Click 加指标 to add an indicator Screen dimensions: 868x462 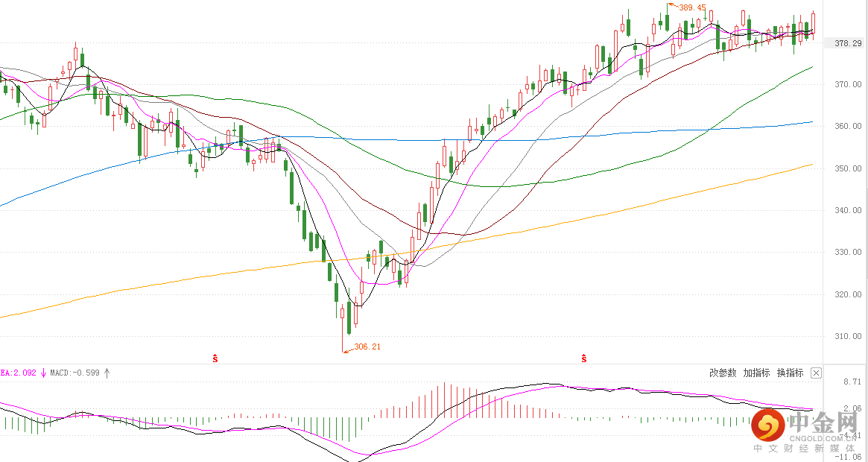coord(757,373)
